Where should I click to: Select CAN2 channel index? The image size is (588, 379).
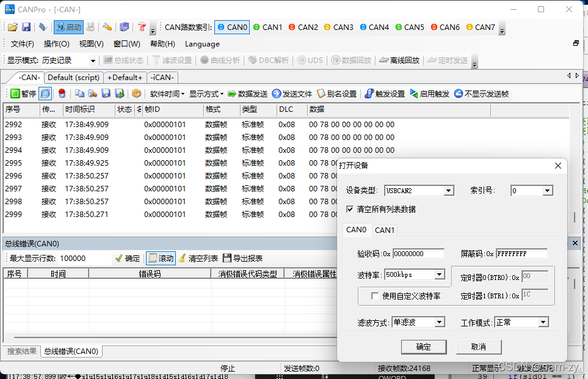coord(303,28)
